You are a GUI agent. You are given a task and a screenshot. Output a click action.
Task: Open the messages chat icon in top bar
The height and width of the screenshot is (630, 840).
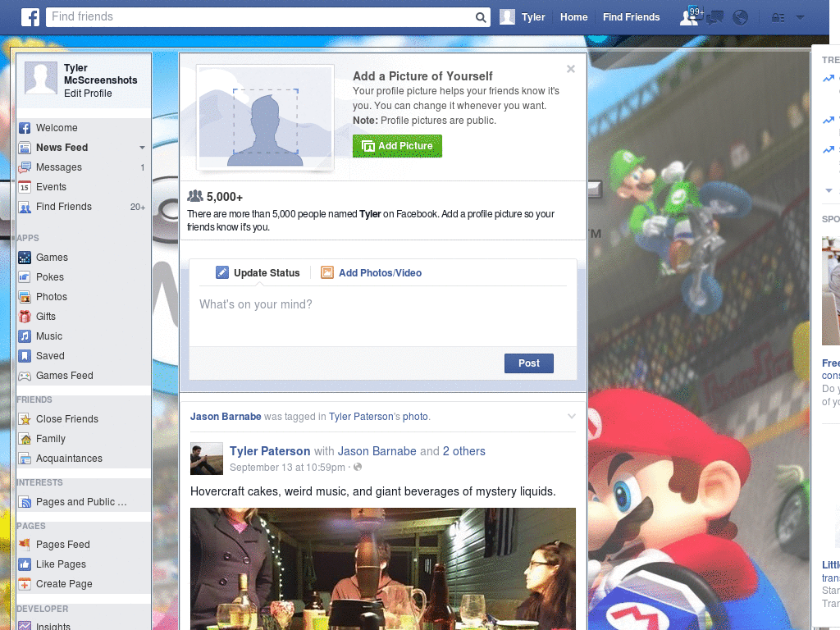coord(714,18)
